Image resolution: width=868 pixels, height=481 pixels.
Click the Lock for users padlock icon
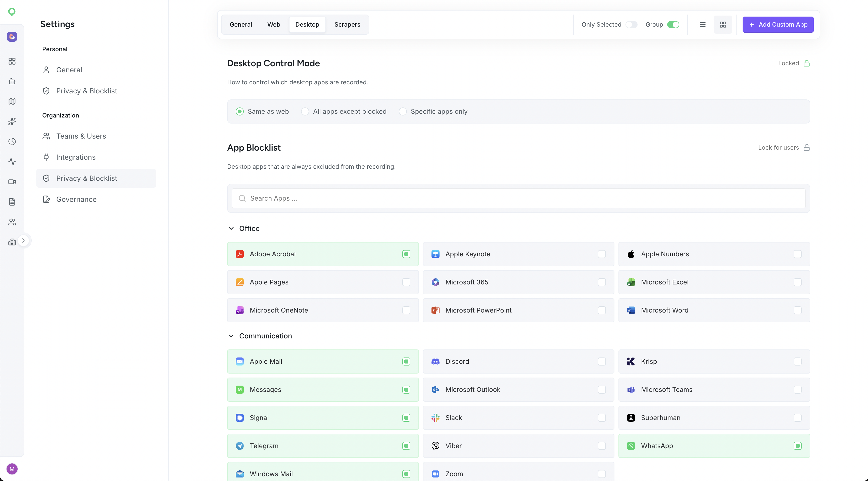click(x=807, y=147)
